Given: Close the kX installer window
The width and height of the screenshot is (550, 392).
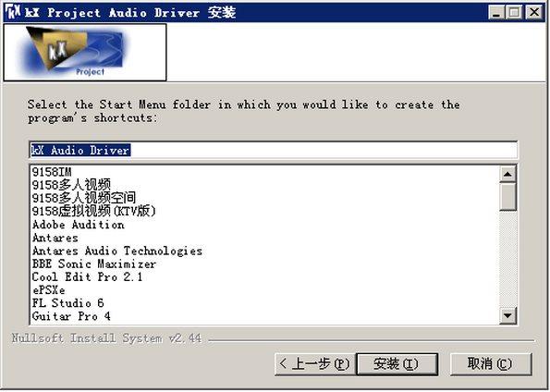Looking at the screenshot, I should tap(534, 13).
